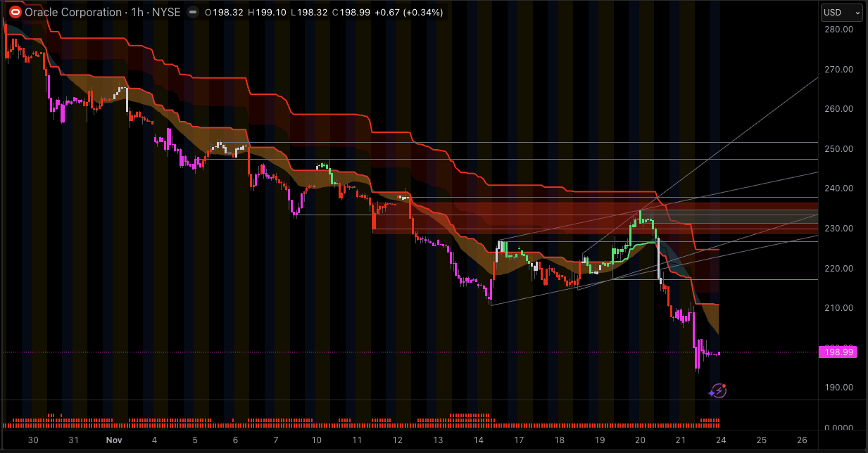Click the NYSE exchange label
This screenshot has height=453, width=868.
pos(165,12)
